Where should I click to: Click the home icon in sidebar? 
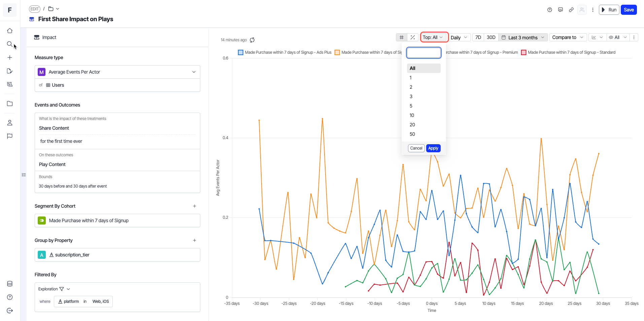10,31
